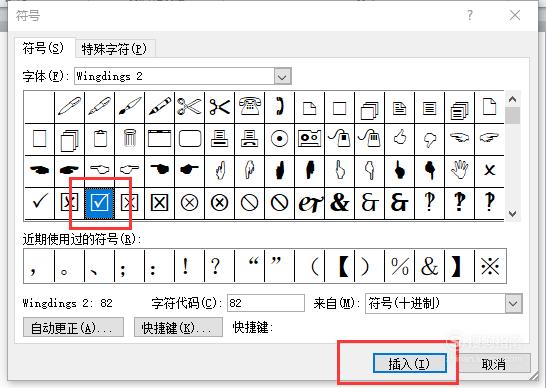The height and width of the screenshot is (388, 546).
Task: Select the thumbs up symbol
Action: tap(399, 139)
